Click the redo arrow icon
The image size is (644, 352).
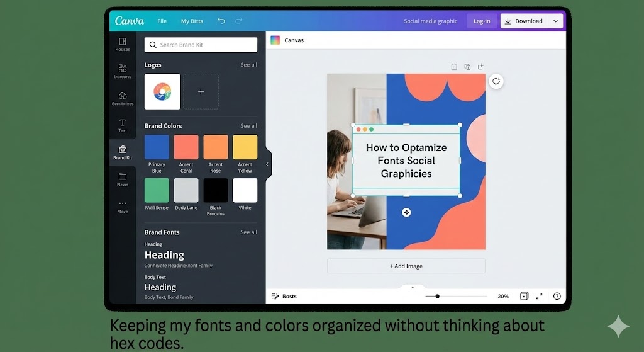pyautogui.click(x=238, y=21)
